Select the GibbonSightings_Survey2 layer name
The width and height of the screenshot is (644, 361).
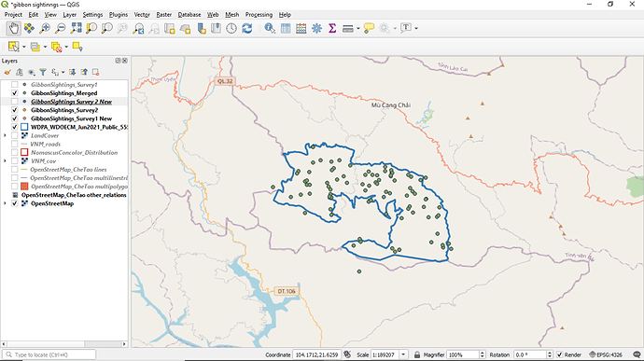(64, 110)
